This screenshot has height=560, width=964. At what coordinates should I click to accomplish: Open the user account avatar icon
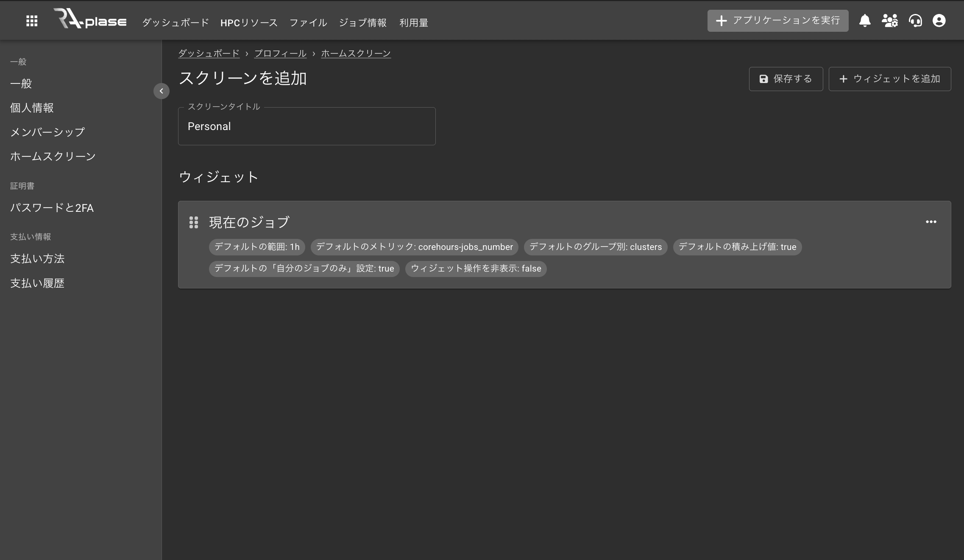pos(939,20)
